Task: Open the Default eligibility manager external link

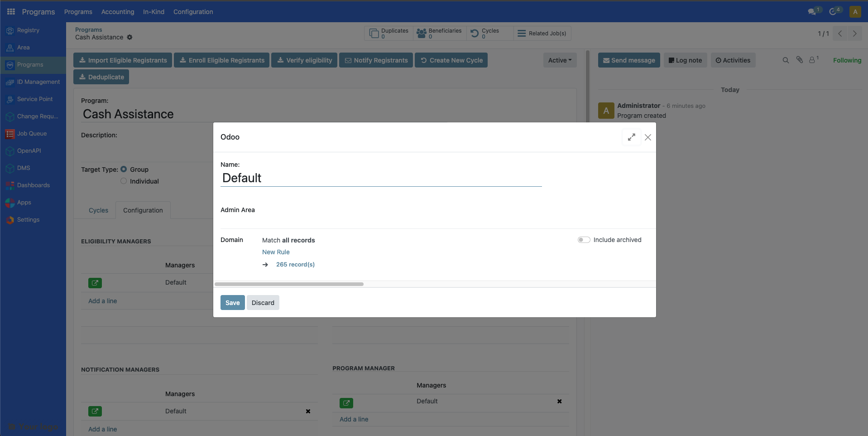Action: pyautogui.click(x=95, y=283)
